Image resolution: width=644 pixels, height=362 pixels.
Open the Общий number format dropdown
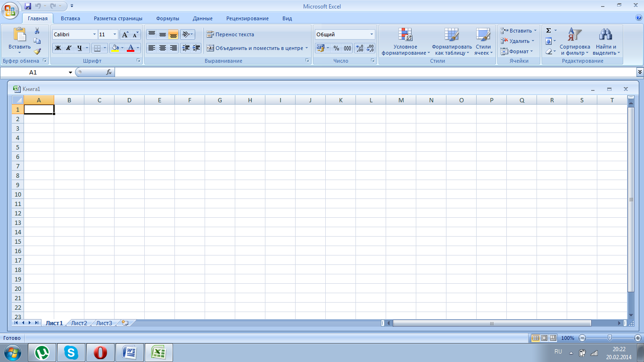pos(372,34)
